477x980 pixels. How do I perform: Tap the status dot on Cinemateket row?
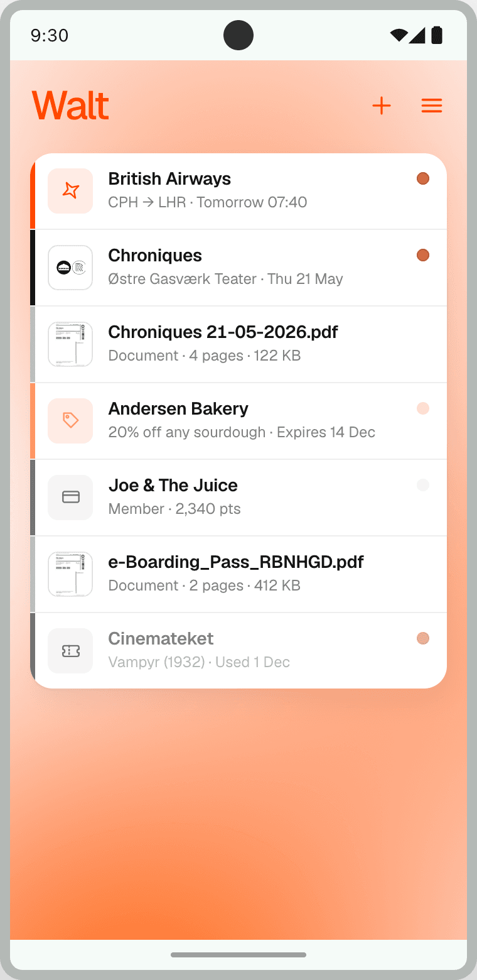coord(423,638)
